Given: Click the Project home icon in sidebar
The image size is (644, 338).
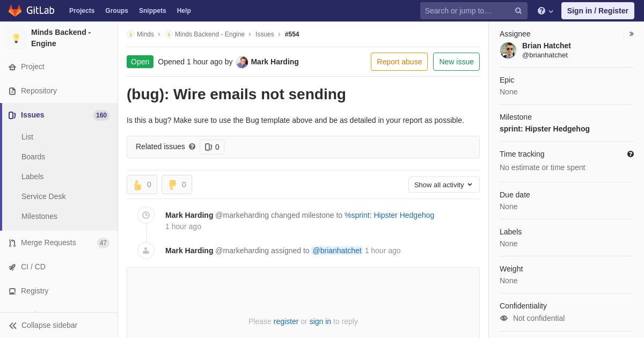Looking at the screenshot, I should point(12,67).
